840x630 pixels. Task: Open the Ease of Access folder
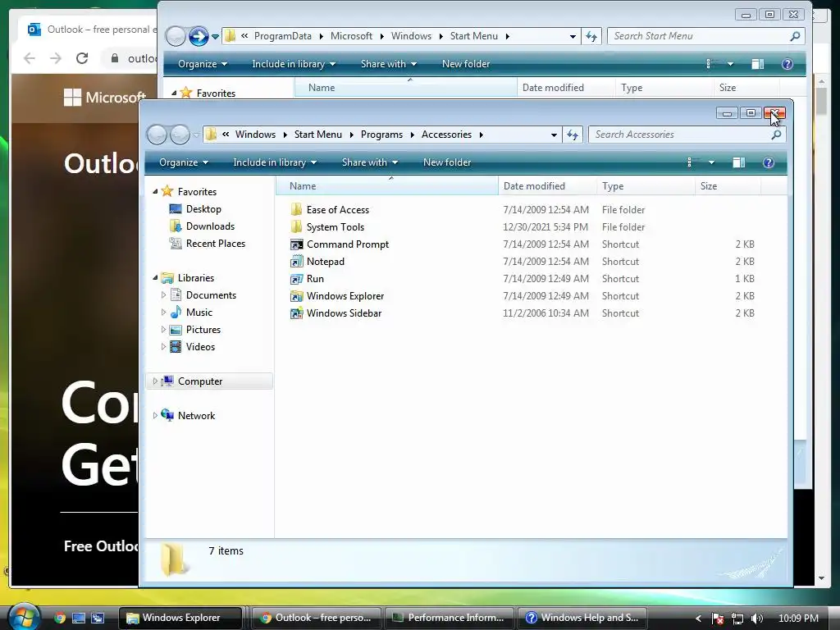point(337,209)
